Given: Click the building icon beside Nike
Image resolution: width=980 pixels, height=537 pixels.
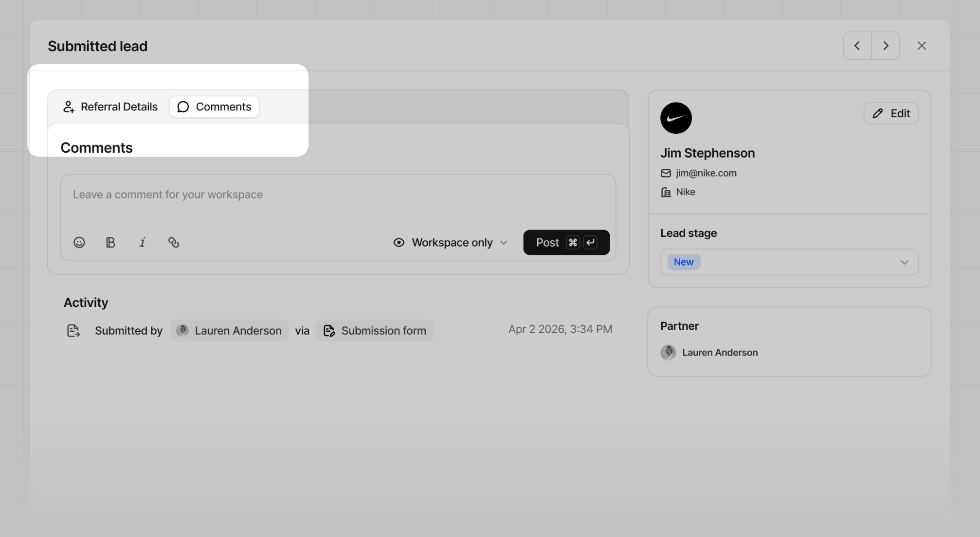Looking at the screenshot, I should point(666,192).
